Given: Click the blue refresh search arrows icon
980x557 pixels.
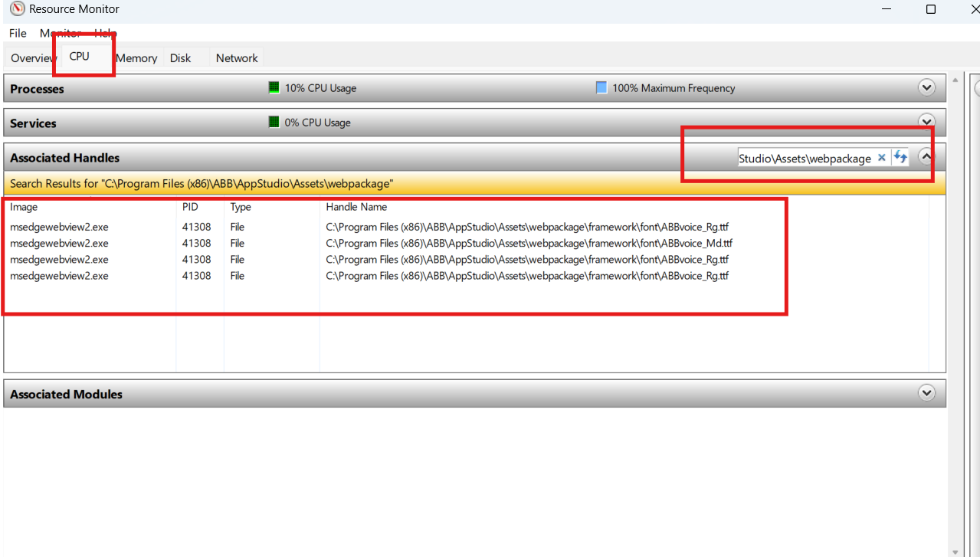Looking at the screenshot, I should click(900, 158).
